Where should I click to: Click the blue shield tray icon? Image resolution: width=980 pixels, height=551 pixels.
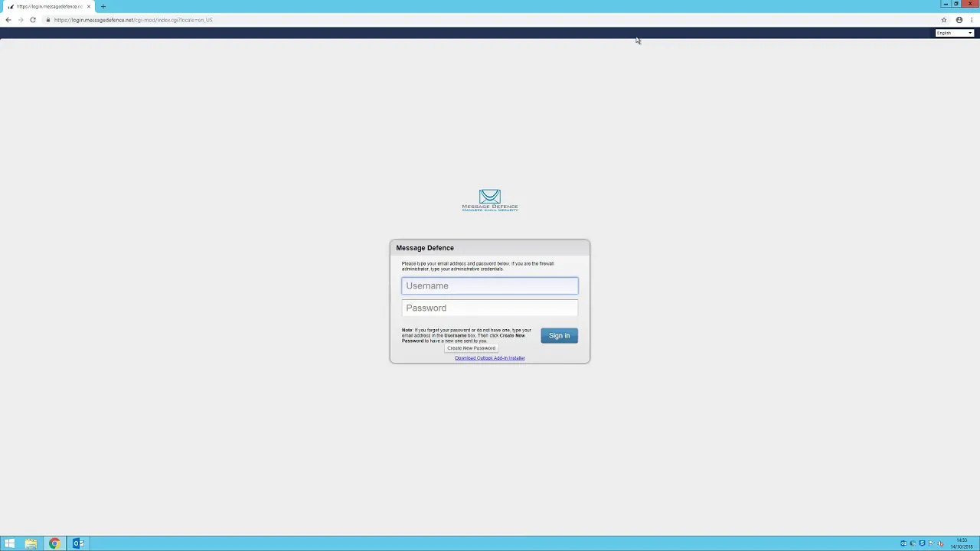[922, 543]
